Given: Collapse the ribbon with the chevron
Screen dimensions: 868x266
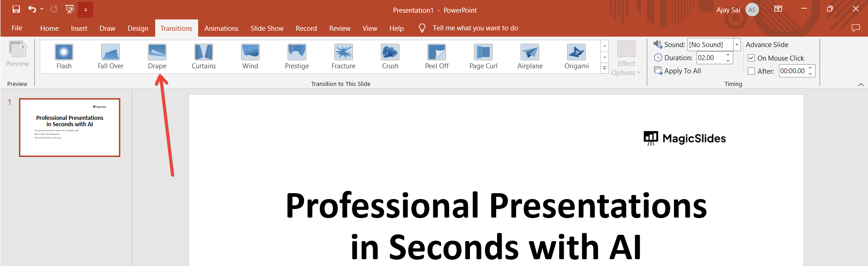Looking at the screenshot, I should [861, 85].
